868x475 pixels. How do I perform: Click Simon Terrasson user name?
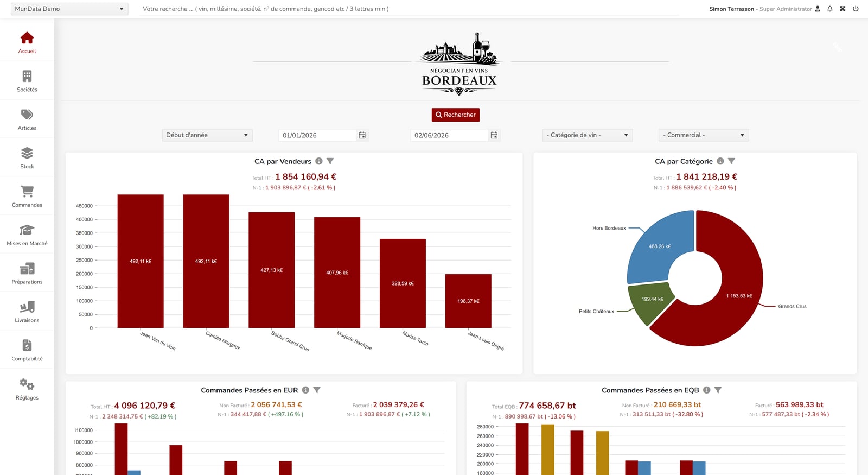coord(731,9)
